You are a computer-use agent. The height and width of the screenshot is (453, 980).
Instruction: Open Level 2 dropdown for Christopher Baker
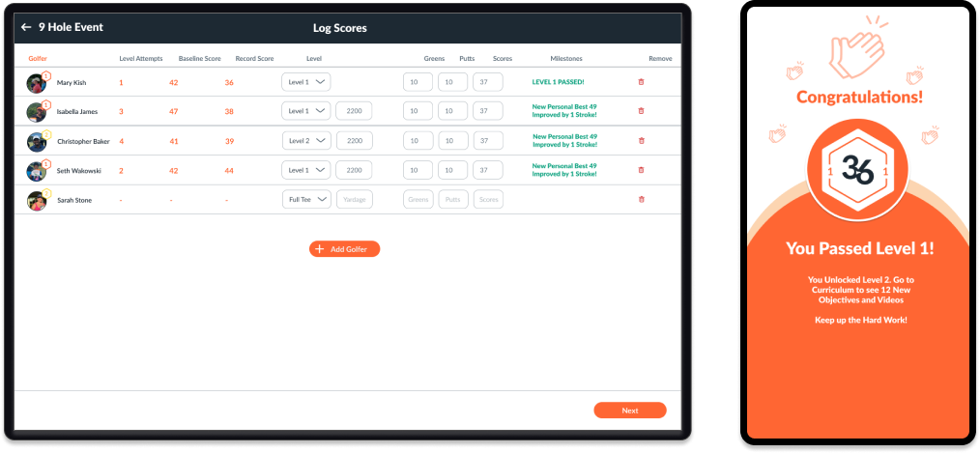[x=307, y=141]
